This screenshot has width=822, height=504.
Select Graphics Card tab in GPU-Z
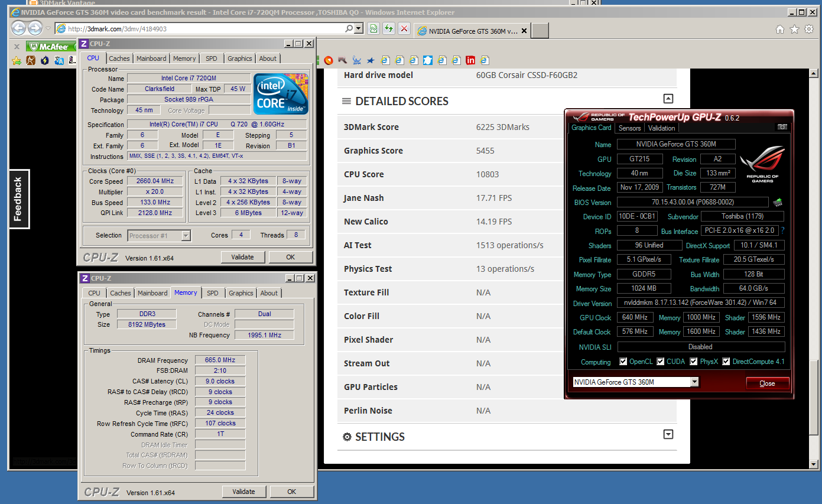click(x=591, y=128)
